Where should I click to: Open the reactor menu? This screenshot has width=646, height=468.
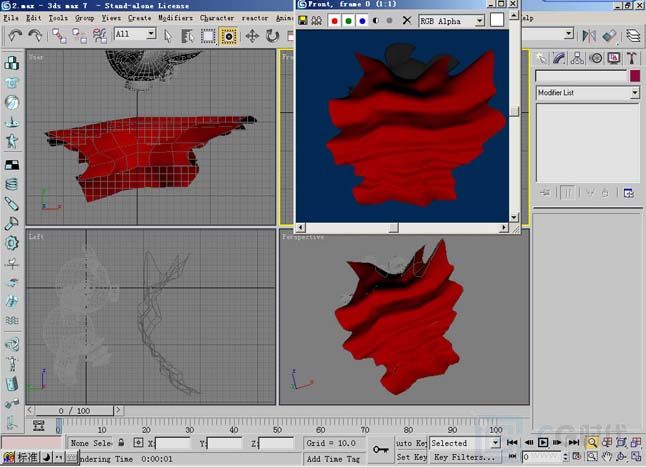[255, 18]
